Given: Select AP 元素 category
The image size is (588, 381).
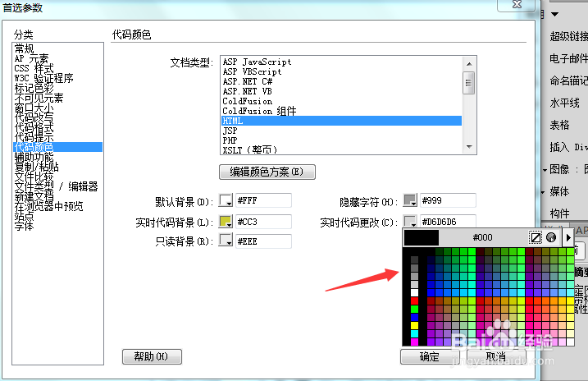Looking at the screenshot, I should (x=57, y=58).
